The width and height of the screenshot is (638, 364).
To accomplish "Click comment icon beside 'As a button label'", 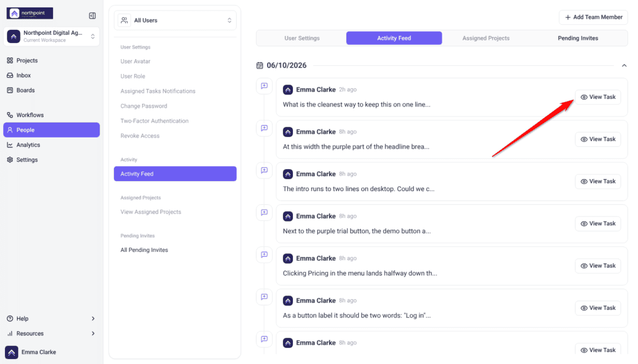I will pyautogui.click(x=264, y=297).
